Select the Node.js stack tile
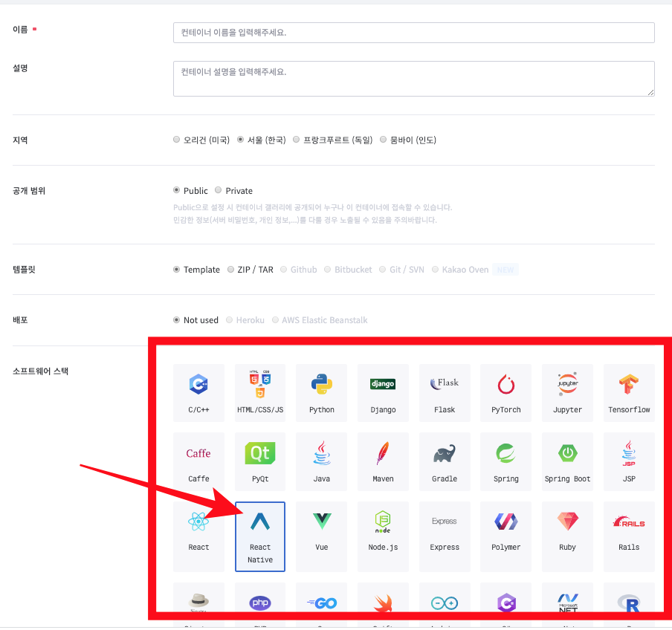This screenshot has height=630, width=672. 383,536
